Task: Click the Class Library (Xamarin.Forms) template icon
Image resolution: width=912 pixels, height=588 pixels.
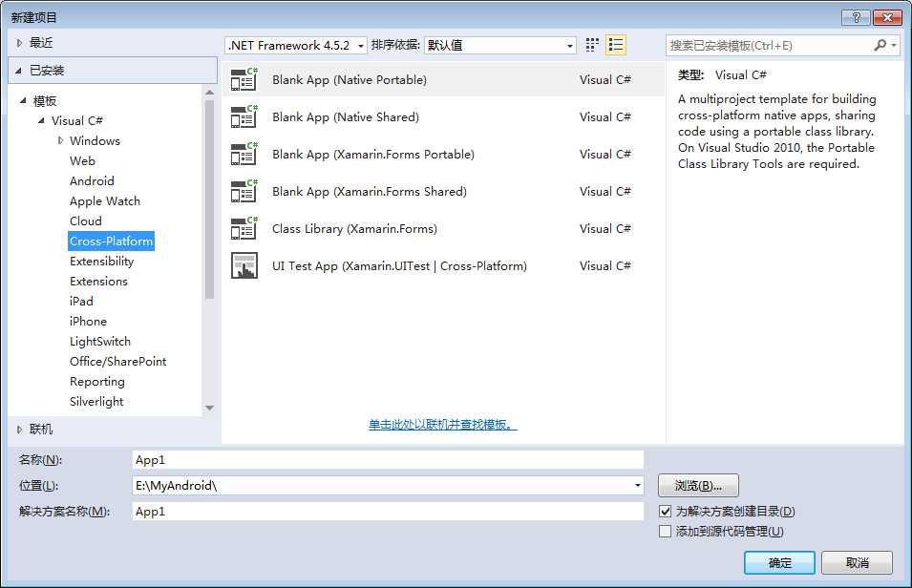Action: click(x=244, y=228)
